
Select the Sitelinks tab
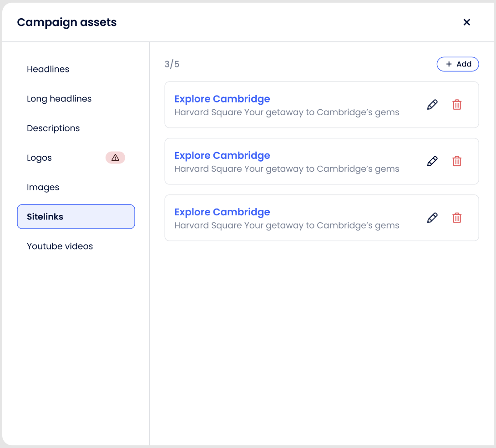pos(76,217)
